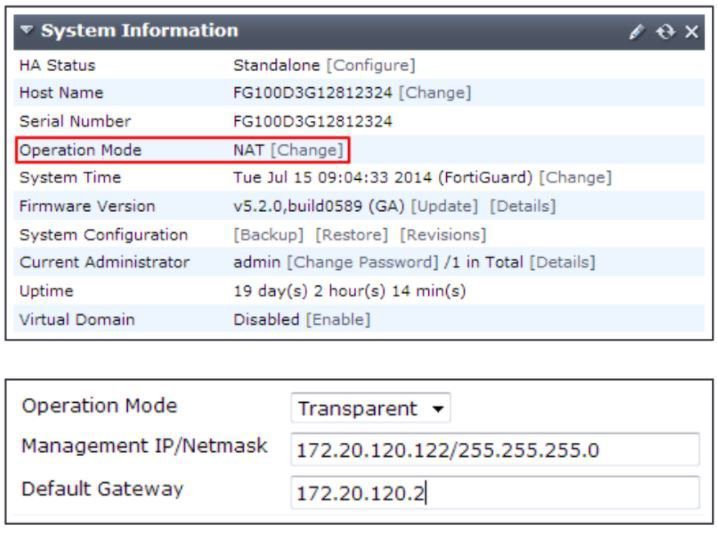This screenshot has height=533, width=717.
Task: View Firmware Version Details
Action: [x=523, y=206]
